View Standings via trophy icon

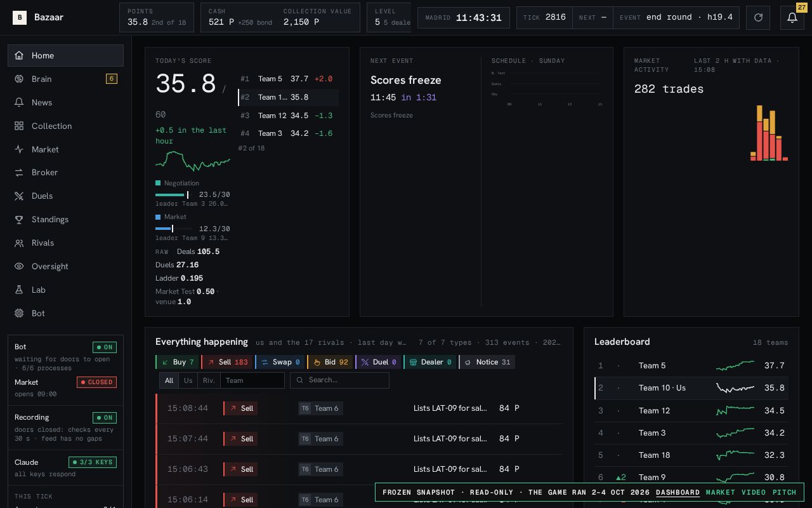coord(65,219)
